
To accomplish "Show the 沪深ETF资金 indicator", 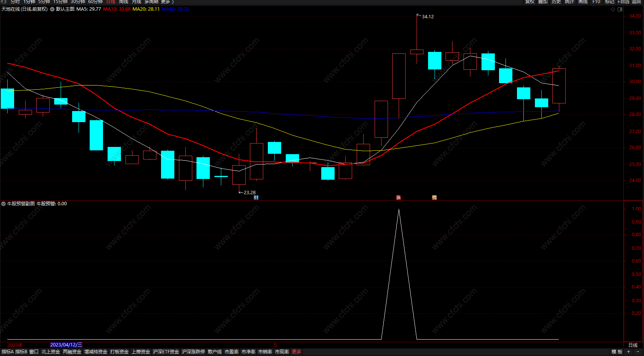I will 166,352.
